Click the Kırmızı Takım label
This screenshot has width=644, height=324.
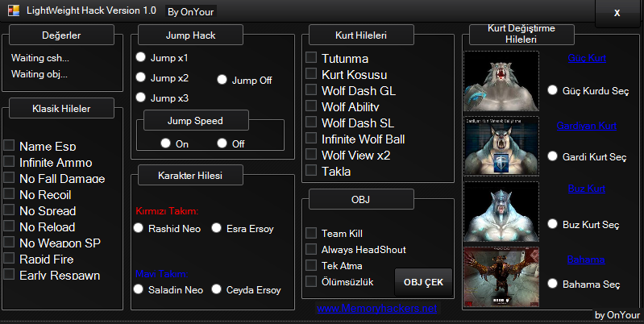coord(167,211)
